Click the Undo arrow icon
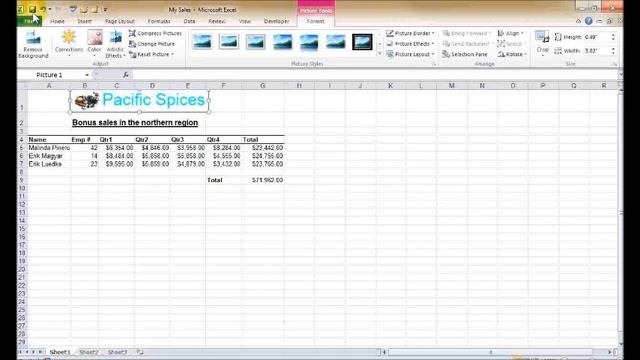 click(43, 9)
